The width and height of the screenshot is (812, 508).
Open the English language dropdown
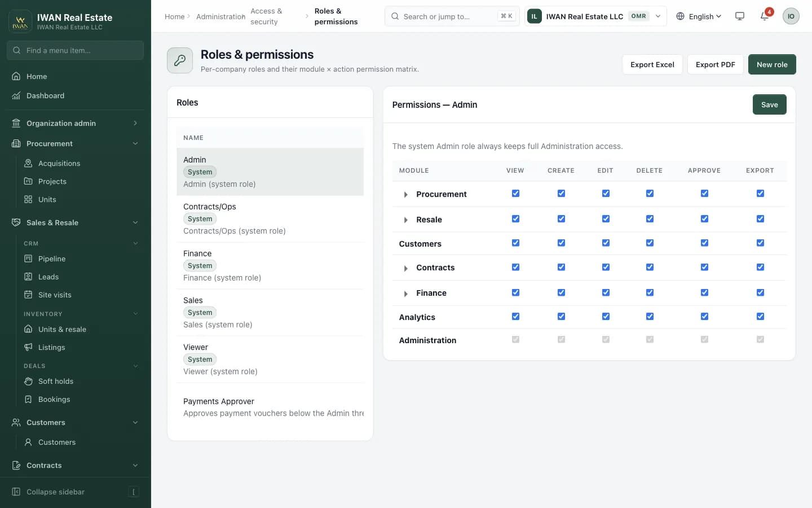tap(699, 16)
